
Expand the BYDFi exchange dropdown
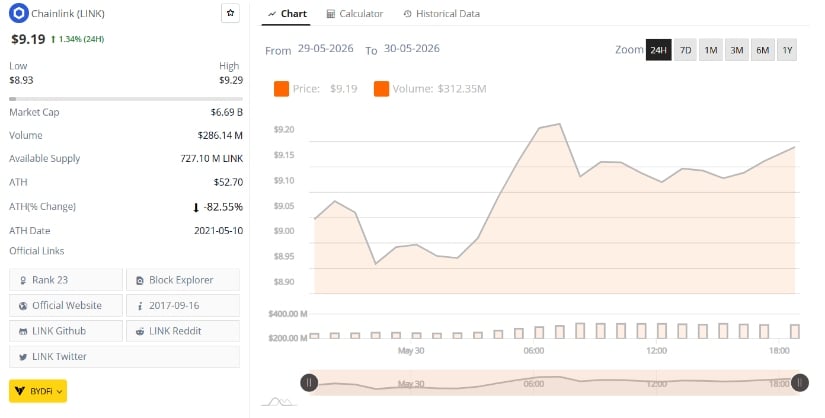pos(38,391)
